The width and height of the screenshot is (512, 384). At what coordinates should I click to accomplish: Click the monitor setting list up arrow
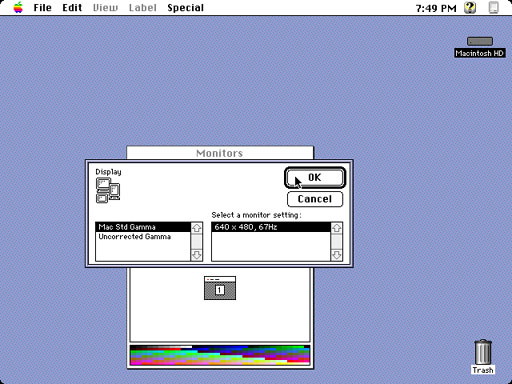tap(337, 228)
